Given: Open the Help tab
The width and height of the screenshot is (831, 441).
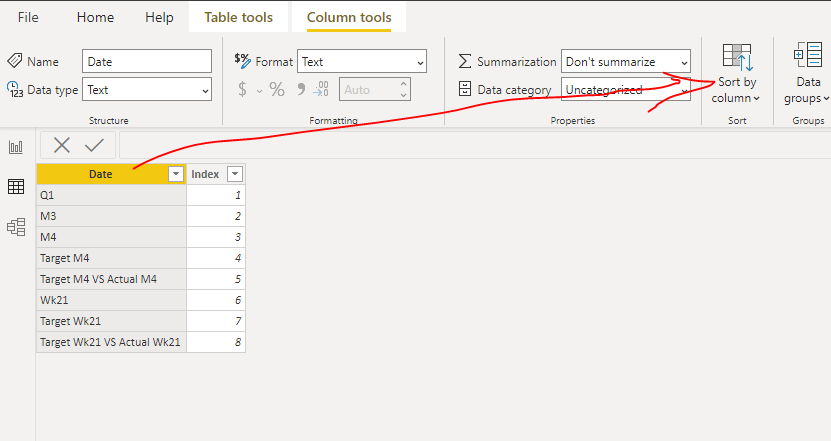Looking at the screenshot, I should pos(159,17).
